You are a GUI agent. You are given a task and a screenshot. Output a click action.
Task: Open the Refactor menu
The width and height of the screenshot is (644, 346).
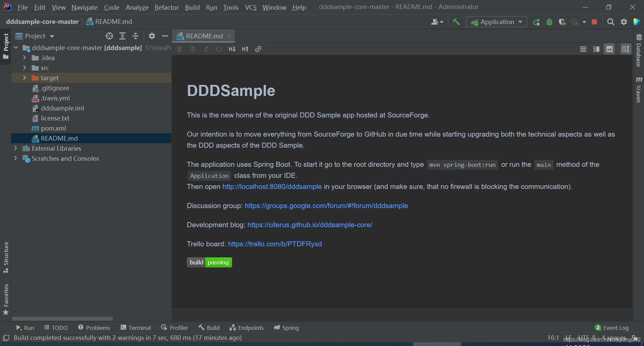166,7
